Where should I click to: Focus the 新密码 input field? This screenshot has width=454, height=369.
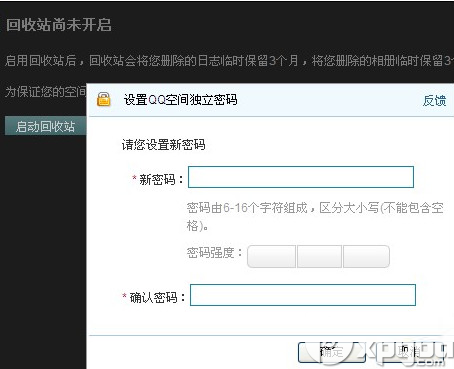click(x=301, y=177)
